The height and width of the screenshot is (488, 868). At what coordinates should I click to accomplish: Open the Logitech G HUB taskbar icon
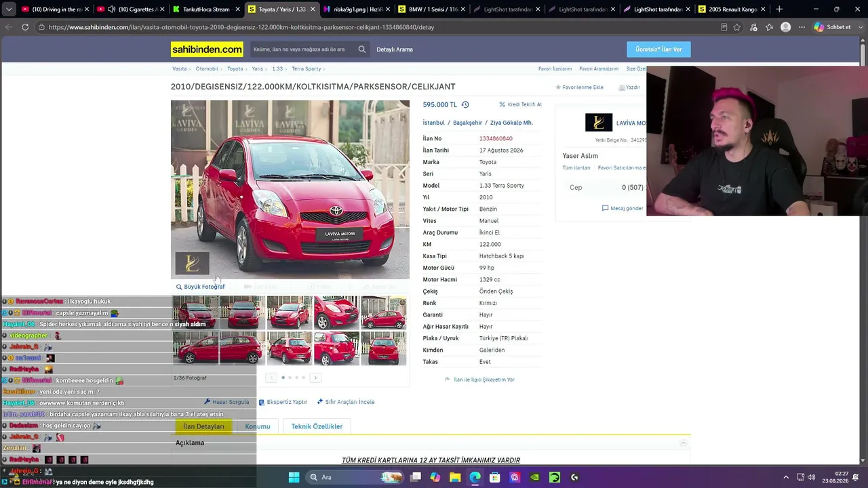(x=574, y=477)
